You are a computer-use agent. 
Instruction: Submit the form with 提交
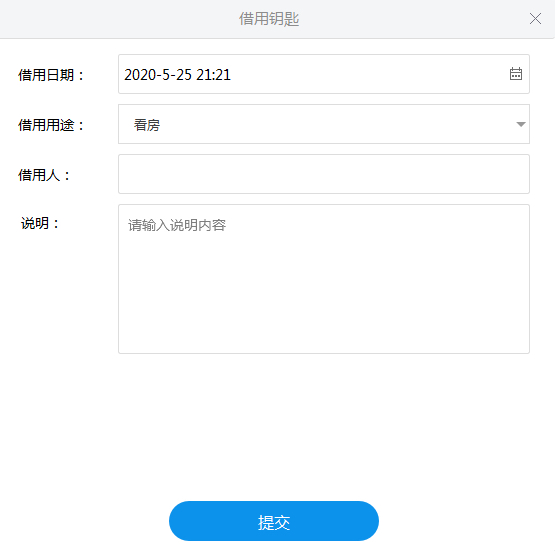click(x=274, y=521)
